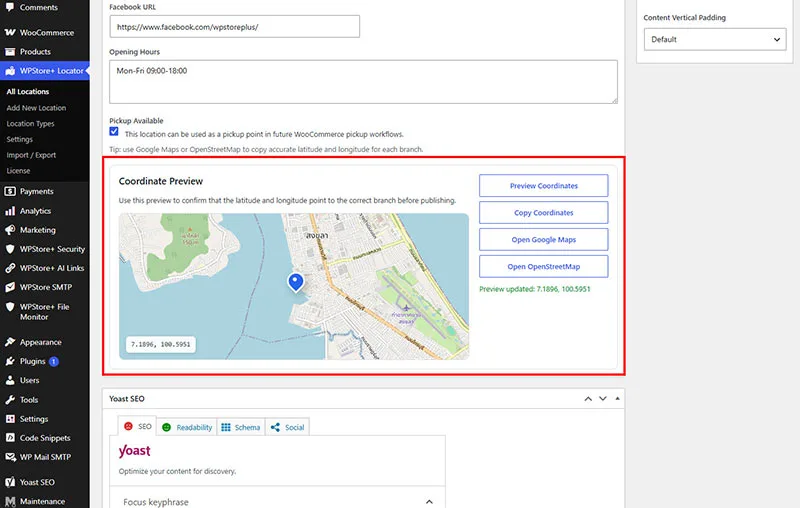
Task: Click the Plugins update count badge
Action: tap(54, 361)
